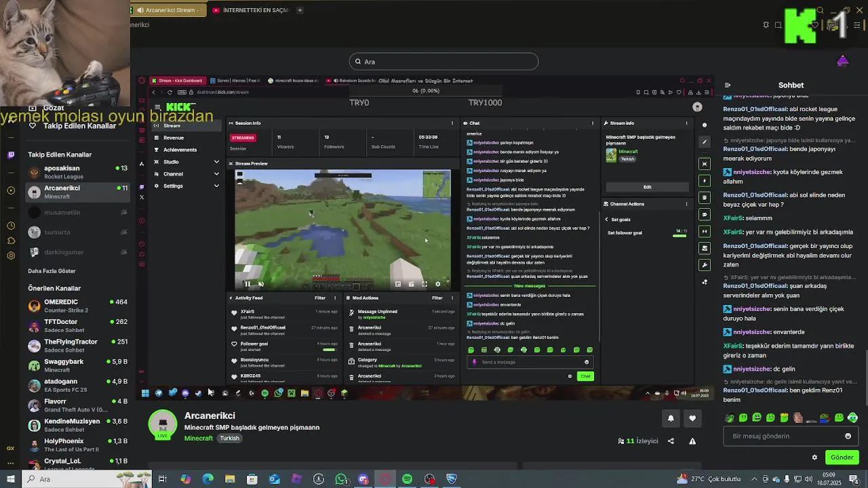Click Daha Fazla Göster link
Screen dimensions: 868x488
coord(52,271)
